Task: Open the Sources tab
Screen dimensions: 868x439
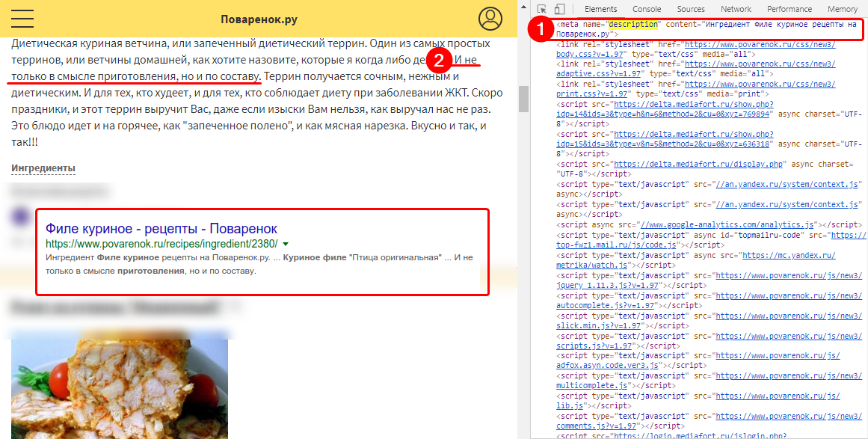Action: click(x=691, y=9)
